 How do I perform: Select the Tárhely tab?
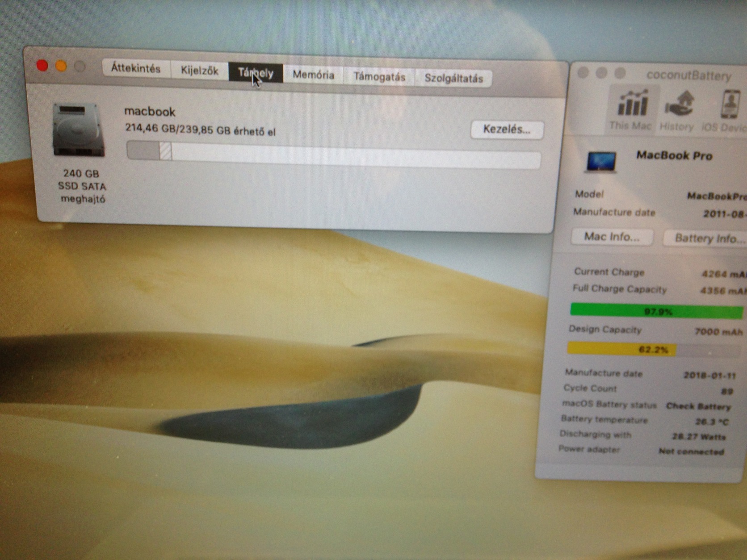click(x=256, y=72)
